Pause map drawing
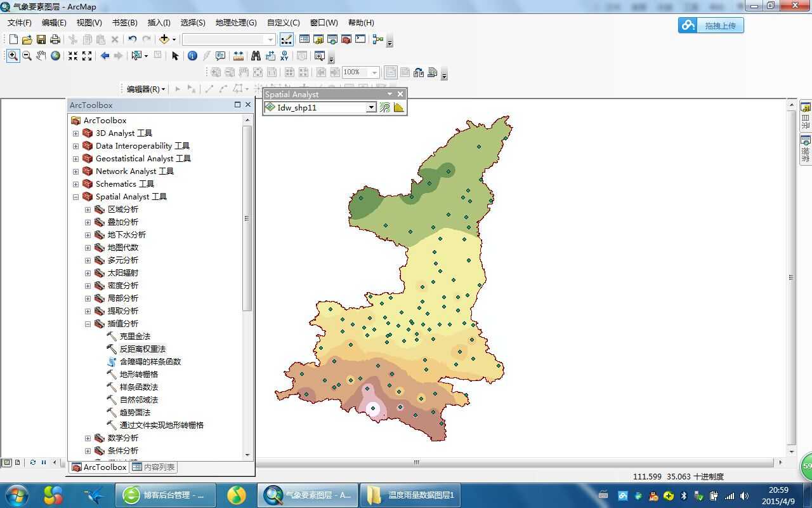Image resolution: width=812 pixels, height=508 pixels. [44, 462]
